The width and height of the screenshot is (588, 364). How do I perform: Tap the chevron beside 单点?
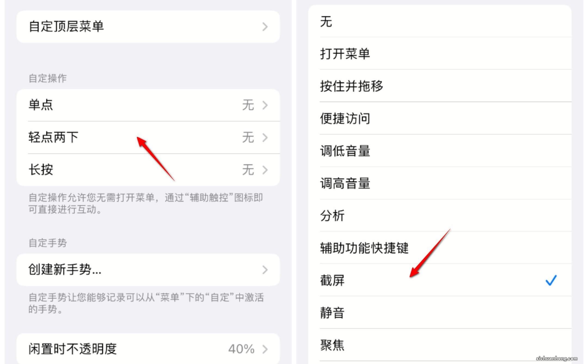(x=265, y=105)
